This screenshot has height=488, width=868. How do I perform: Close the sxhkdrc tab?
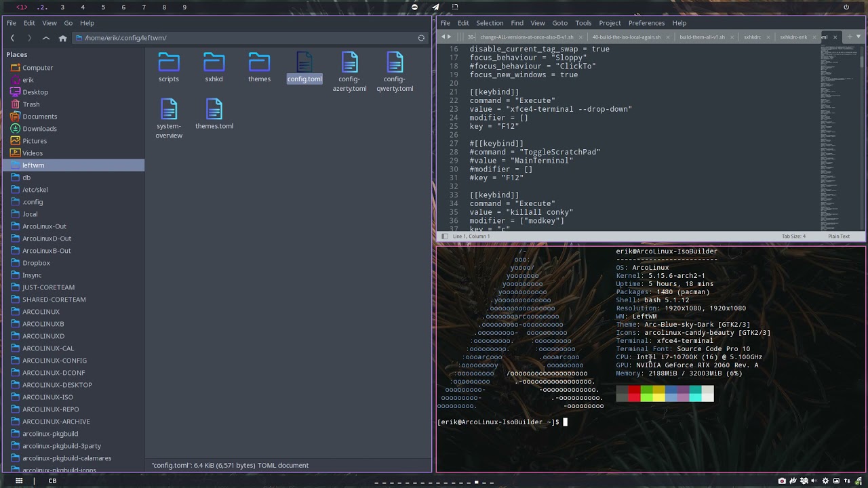coord(767,37)
